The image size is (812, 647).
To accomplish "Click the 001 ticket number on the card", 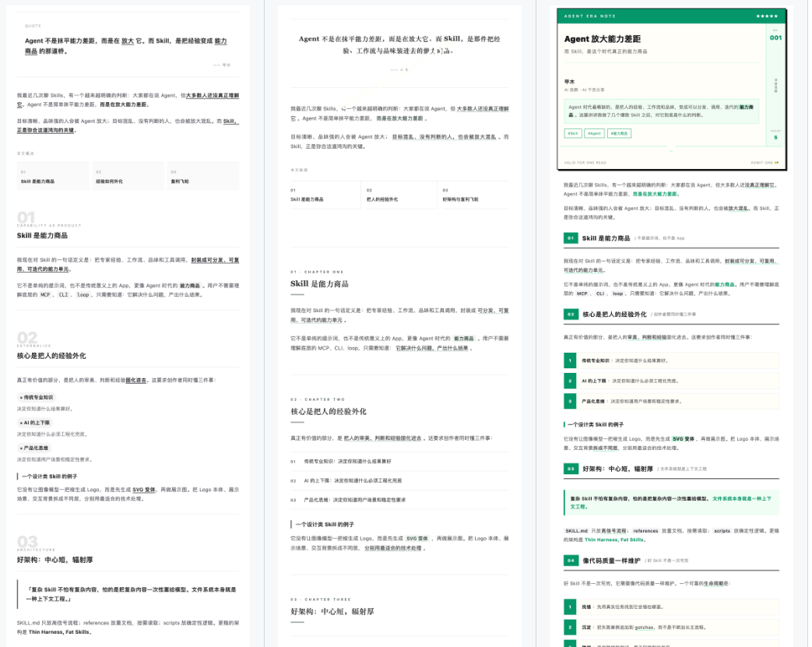I will pyautogui.click(x=775, y=38).
